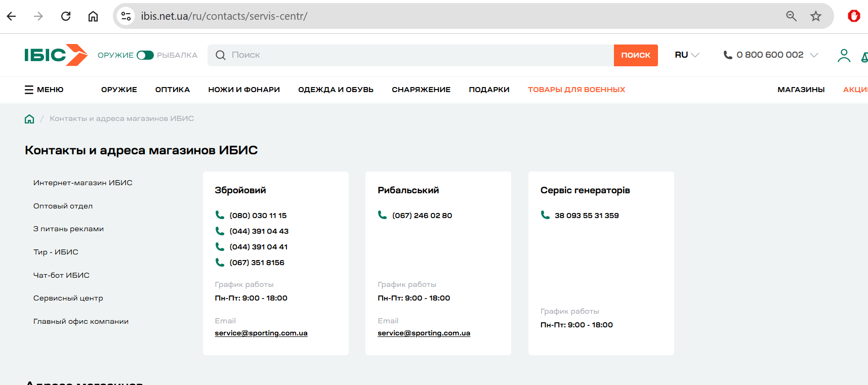
Task: Click the 0 800 600 002 hotline number
Action: point(770,55)
